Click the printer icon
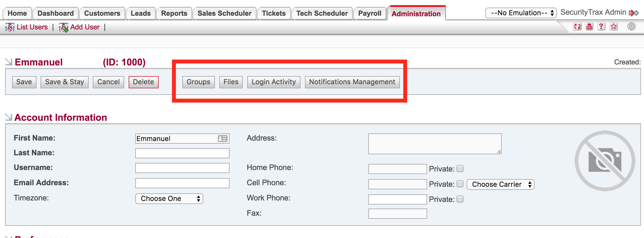This screenshot has height=238, width=644. 589,27
